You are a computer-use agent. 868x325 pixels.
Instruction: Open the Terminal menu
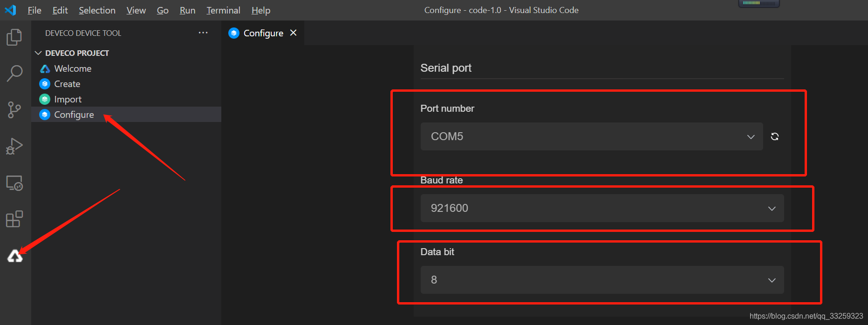(x=223, y=10)
